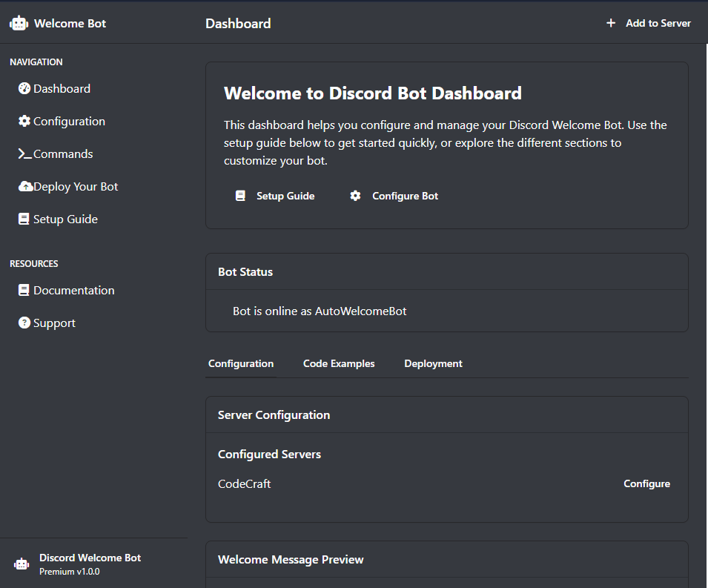
Task: Click the robot icon in sidebar footer
Action: tap(22, 564)
